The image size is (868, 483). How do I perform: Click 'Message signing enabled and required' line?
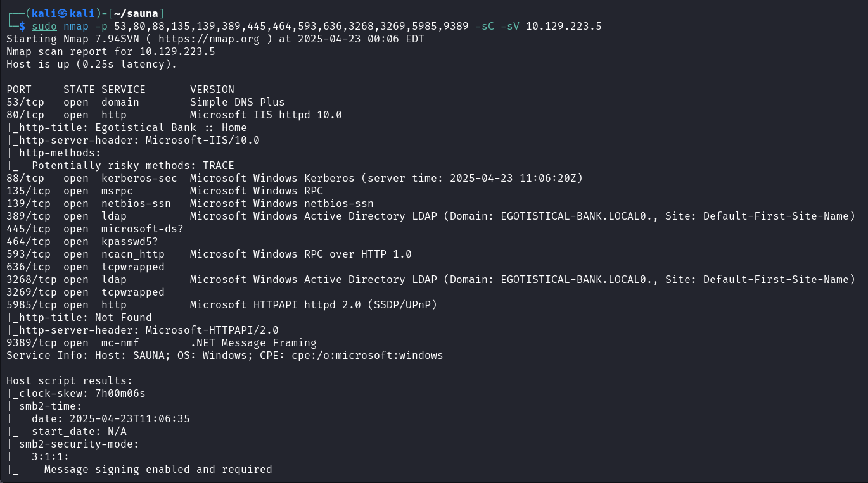pos(158,469)
